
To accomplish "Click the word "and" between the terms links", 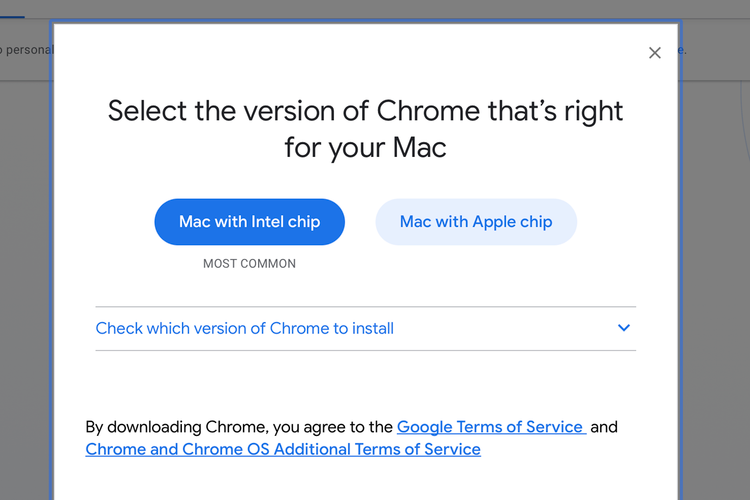I will tap(604, 427).
